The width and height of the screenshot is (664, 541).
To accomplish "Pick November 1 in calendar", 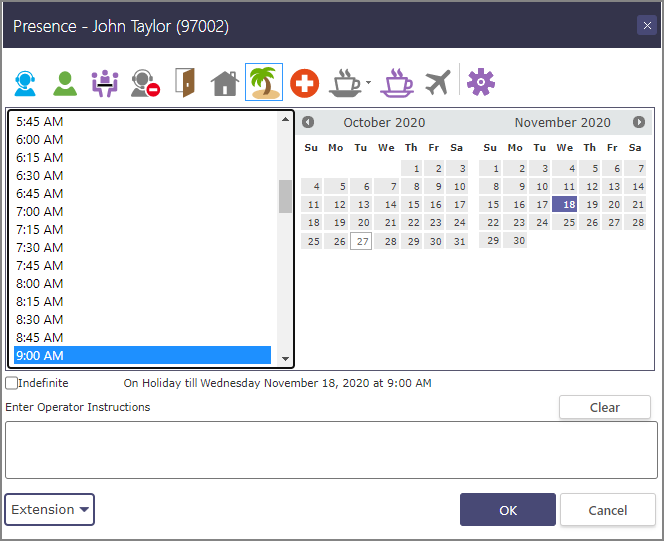I will coord(490,168).
